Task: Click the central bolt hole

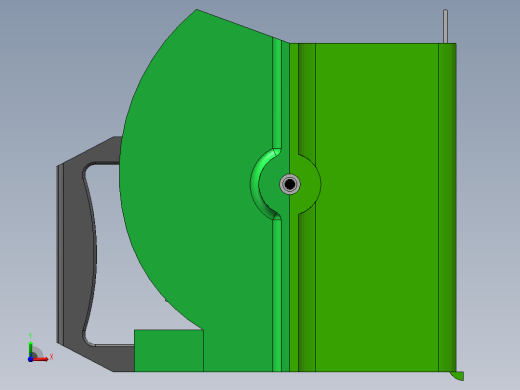Action: pos(290,184)
